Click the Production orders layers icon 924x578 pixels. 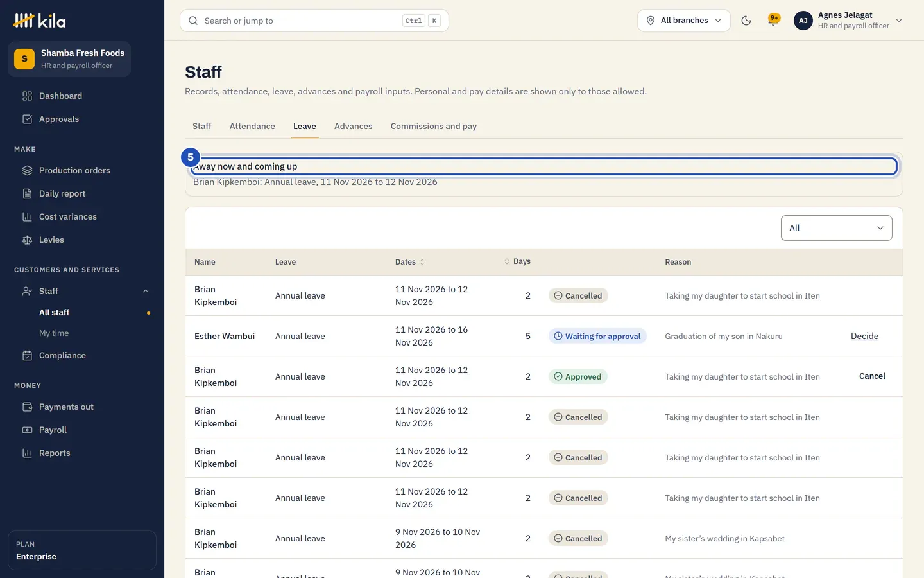click(27, 171)
